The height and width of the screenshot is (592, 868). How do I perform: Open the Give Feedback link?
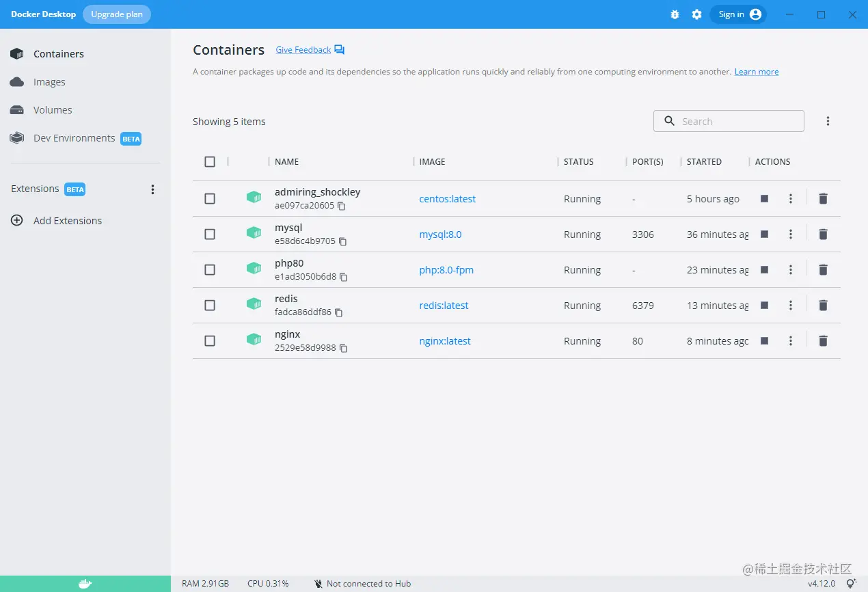coord(303,50)
